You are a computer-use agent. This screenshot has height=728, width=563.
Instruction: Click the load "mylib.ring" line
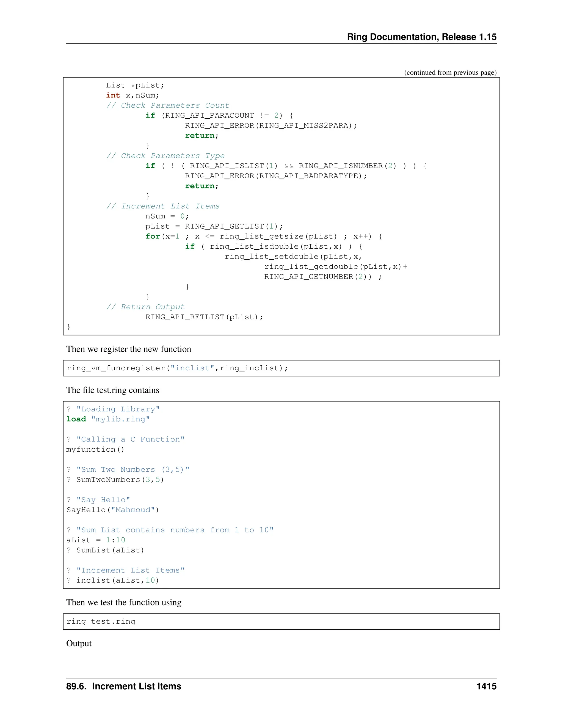click(108, 419)
